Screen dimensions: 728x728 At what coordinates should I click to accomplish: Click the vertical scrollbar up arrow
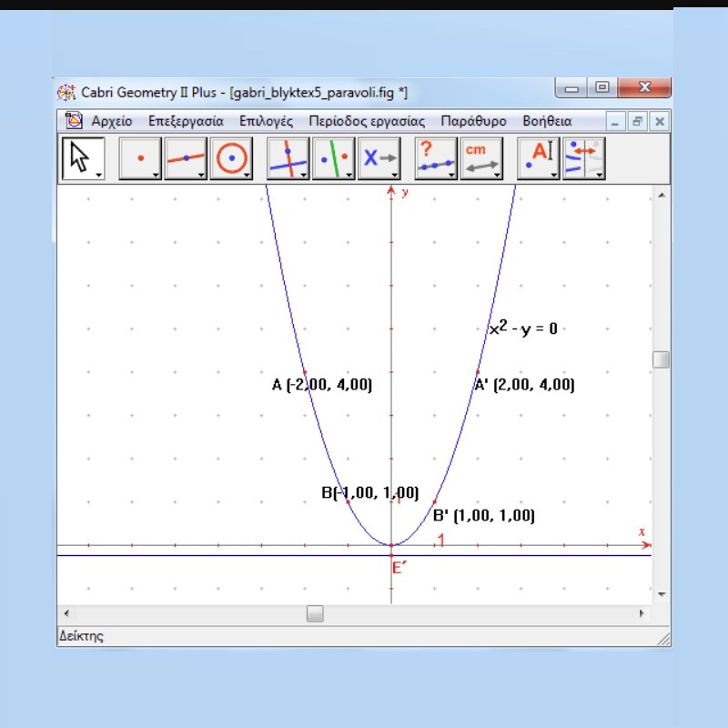662,195
